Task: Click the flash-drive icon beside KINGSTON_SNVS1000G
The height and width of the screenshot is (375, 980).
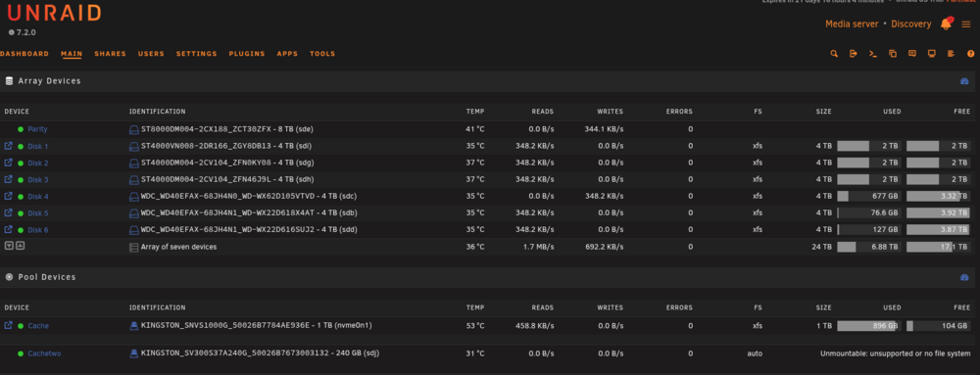Action: [x=133, y=326]
